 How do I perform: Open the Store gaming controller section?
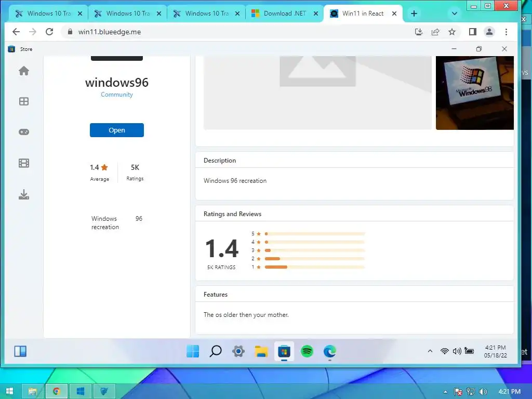[x=24, y=132]
